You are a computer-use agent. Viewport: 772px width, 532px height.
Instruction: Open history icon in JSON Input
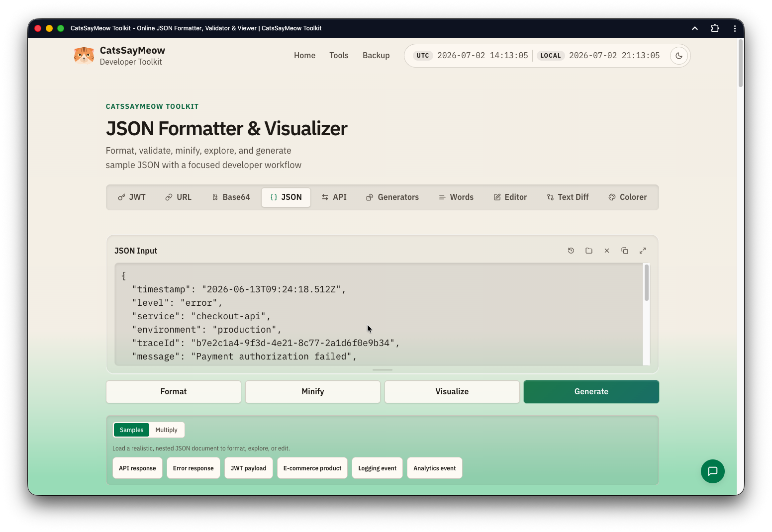(571, 251)
